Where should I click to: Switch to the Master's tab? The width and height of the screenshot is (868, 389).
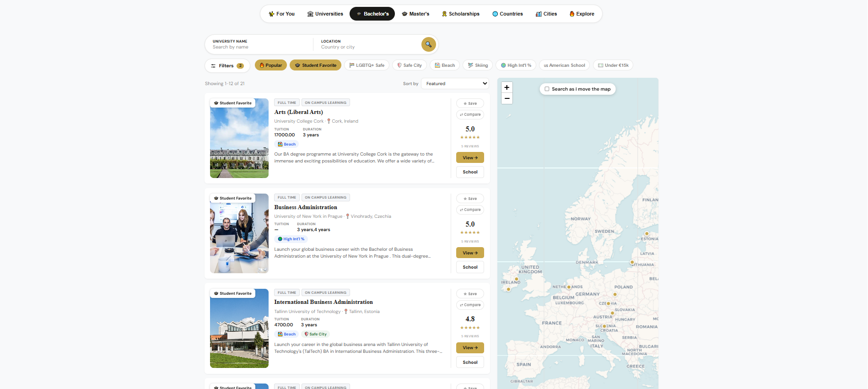pyautogui.click(x=415, y=14)
